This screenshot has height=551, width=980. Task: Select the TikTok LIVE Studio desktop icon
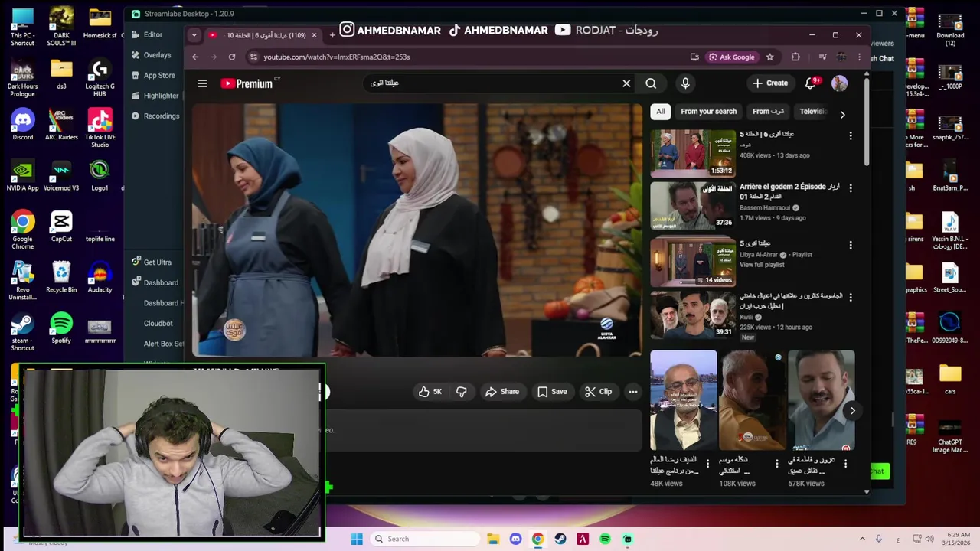100,128
